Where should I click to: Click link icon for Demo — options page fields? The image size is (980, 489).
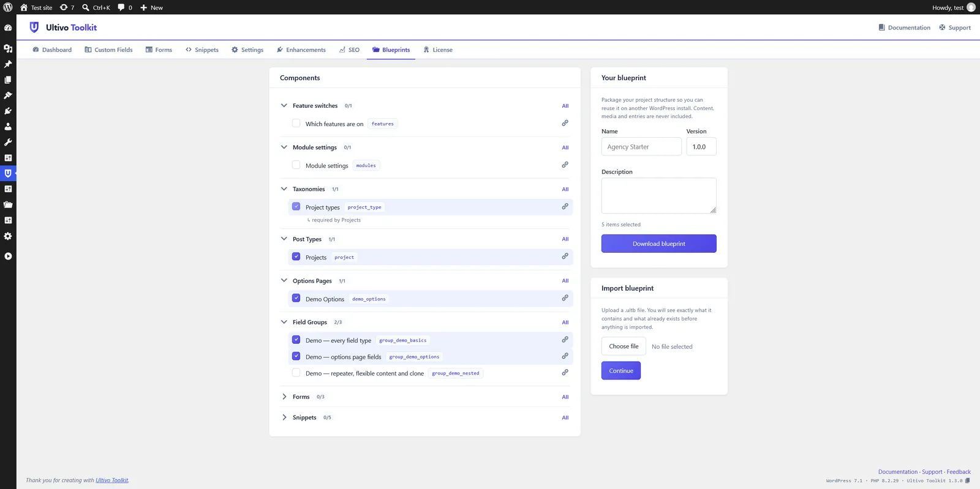565,356
